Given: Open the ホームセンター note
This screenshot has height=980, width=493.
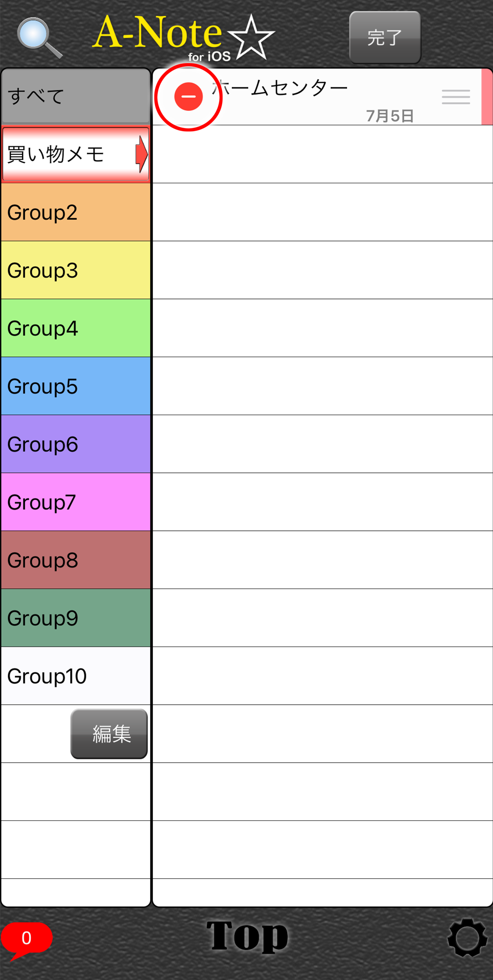Looking at the screenshot, I should pos(322,97).
